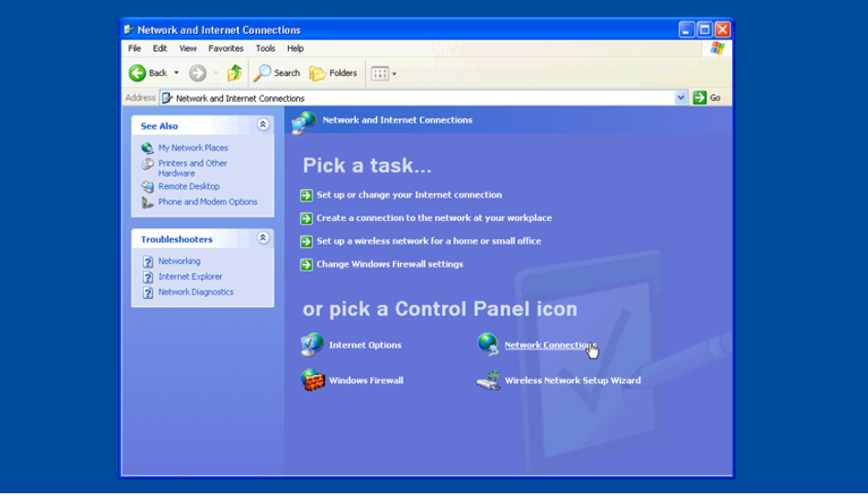Viewport: 868px width, 496px height.
Task: Go up one folder level icon
Action: pos(235,73)
